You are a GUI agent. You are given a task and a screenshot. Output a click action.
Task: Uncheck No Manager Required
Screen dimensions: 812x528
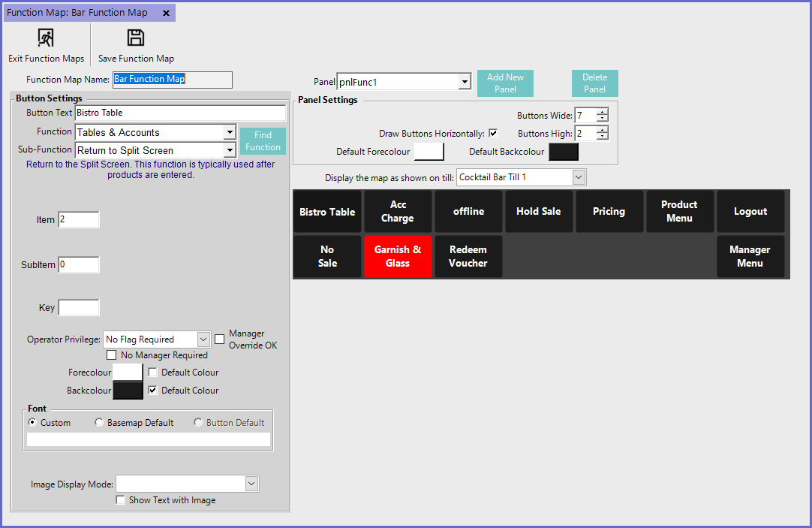point(112,355)
